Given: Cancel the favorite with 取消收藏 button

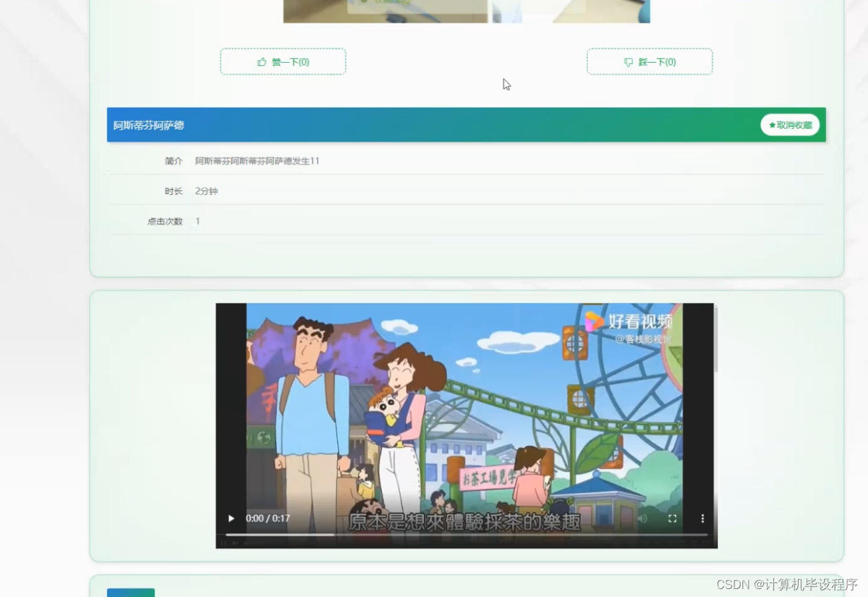Looking at the screenshot, I should click(790, 125).
